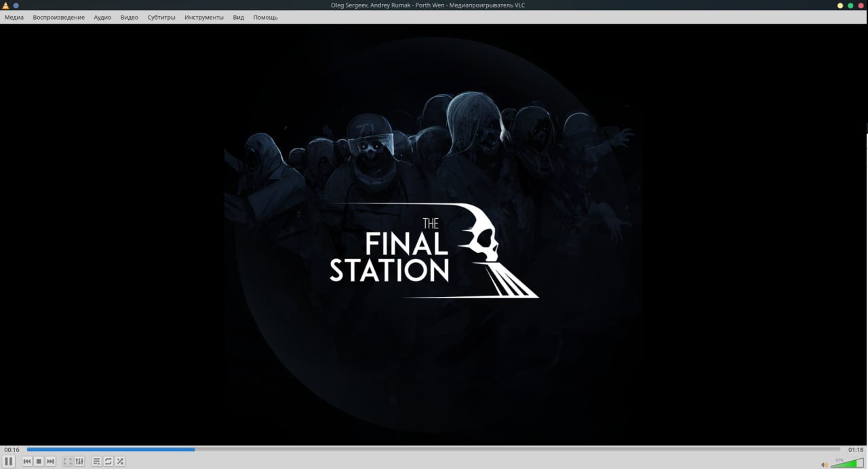Open the Аудио menu
Image resolution: width=868 pixels, height=469 pixels.
(x=102, y=18)
